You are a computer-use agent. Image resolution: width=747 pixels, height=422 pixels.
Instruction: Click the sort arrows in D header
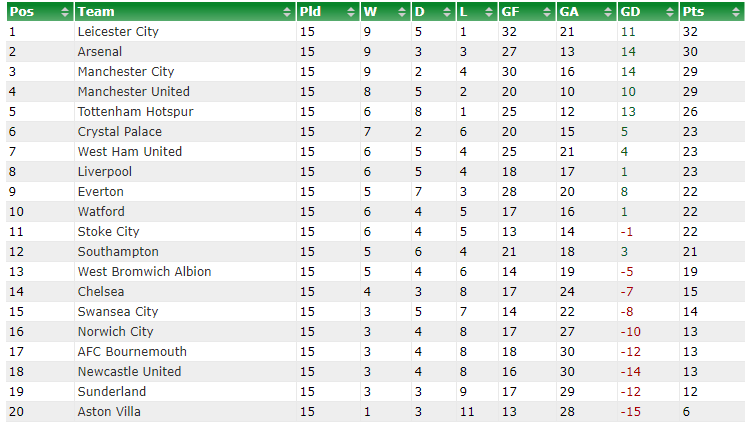[x=447, y=12]
